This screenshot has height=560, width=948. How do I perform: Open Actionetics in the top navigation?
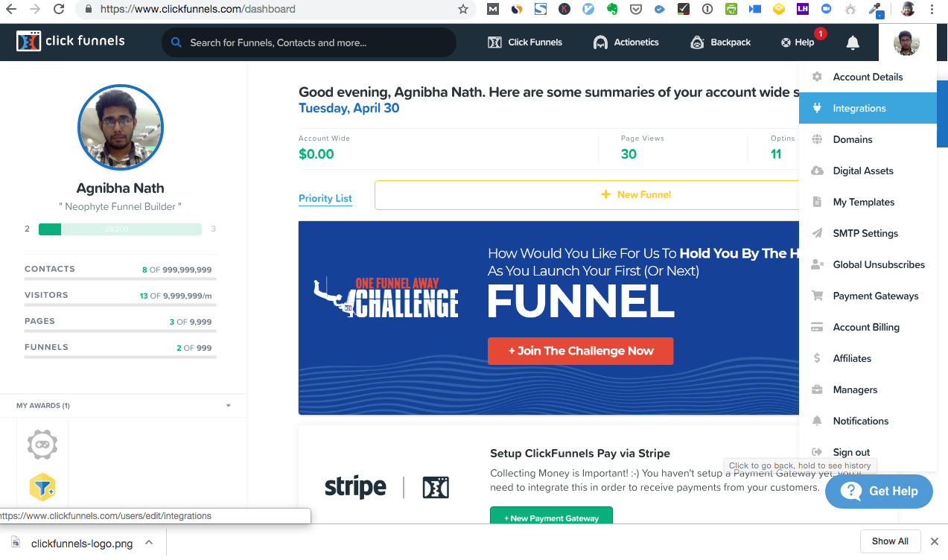[x=626, y=42]
